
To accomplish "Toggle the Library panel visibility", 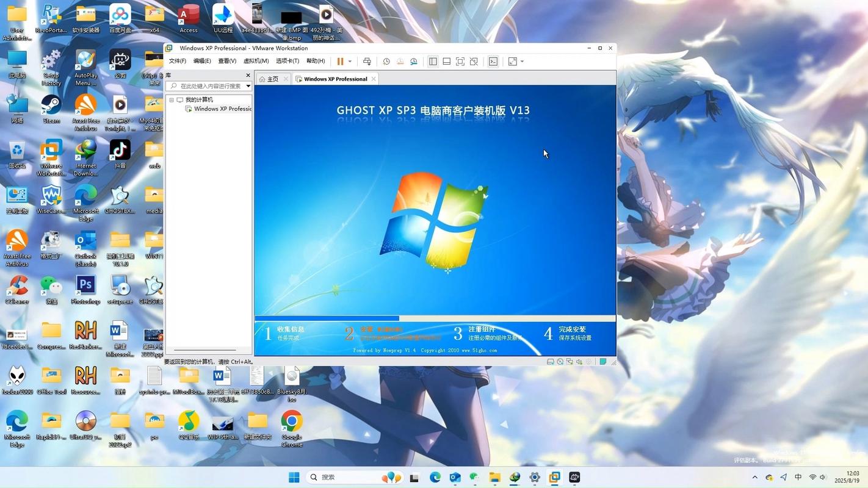I will pyautogui.click(x=433, y=61).
